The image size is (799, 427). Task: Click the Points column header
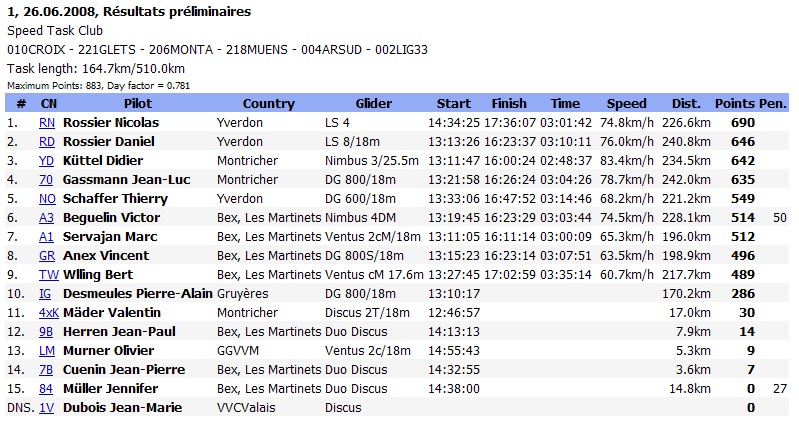(x=734, y=103)
